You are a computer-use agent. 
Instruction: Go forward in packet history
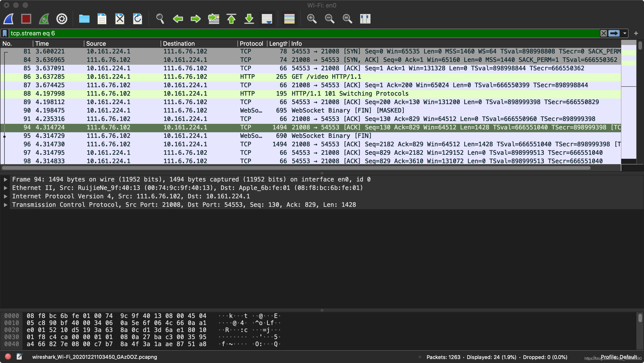[196, 19]
